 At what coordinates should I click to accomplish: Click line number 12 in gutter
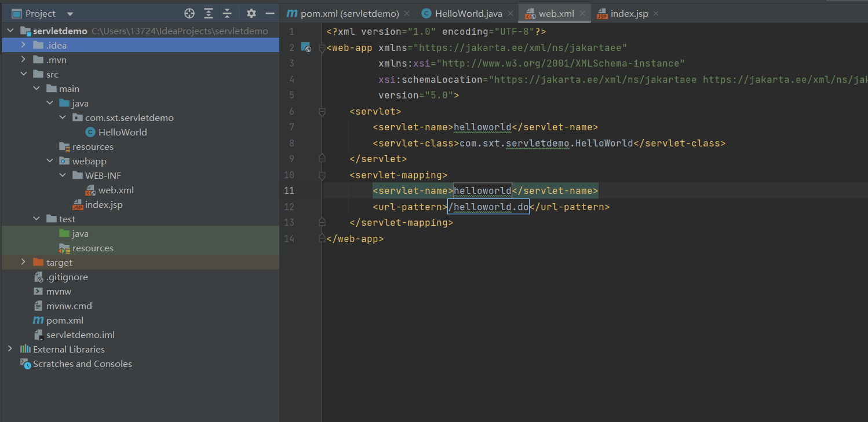[x=289, y=207]
